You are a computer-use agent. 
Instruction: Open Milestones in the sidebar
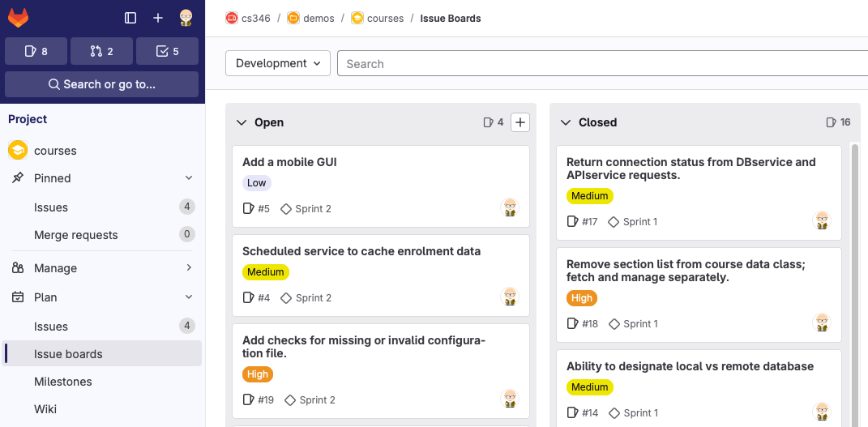62,382
